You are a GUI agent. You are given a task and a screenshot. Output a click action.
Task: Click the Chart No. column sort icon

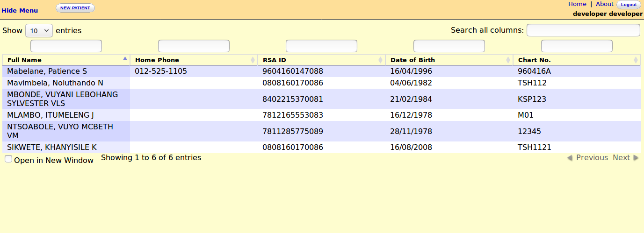coord(636,60)
